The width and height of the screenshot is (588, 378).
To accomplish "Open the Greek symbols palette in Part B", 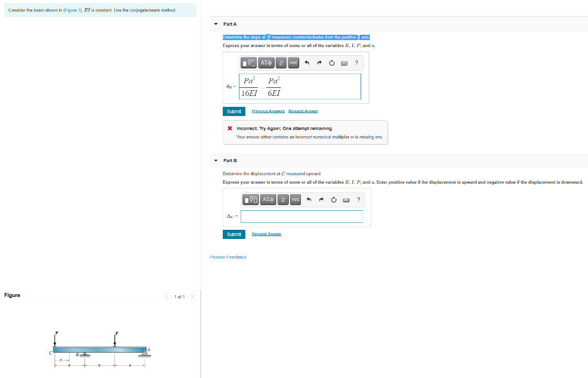I will (x=268, y=199).
